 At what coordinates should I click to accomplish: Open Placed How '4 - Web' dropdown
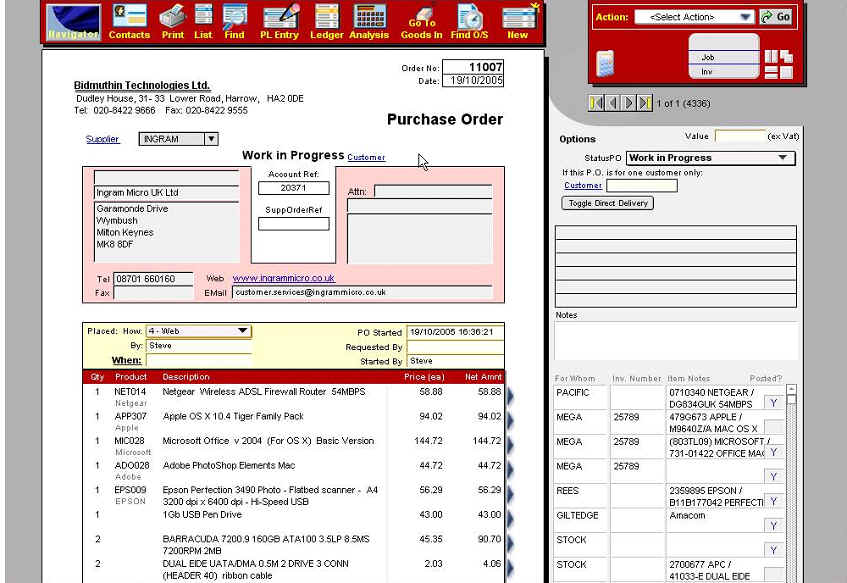[198, 331]
